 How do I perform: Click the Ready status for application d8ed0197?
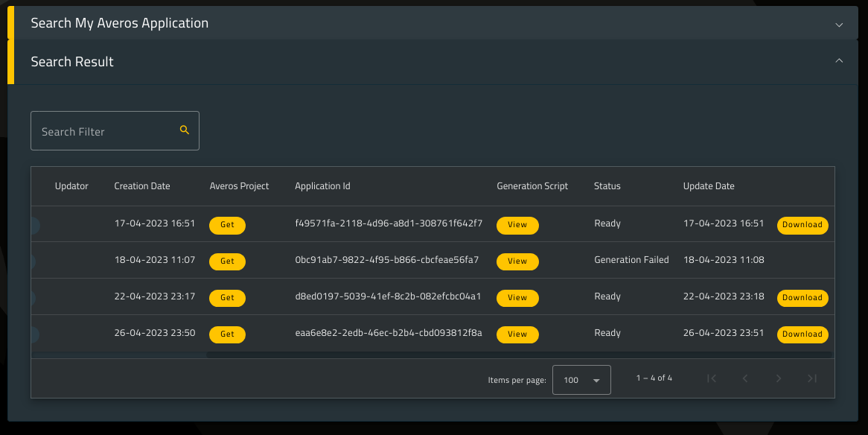pos(607,296)
